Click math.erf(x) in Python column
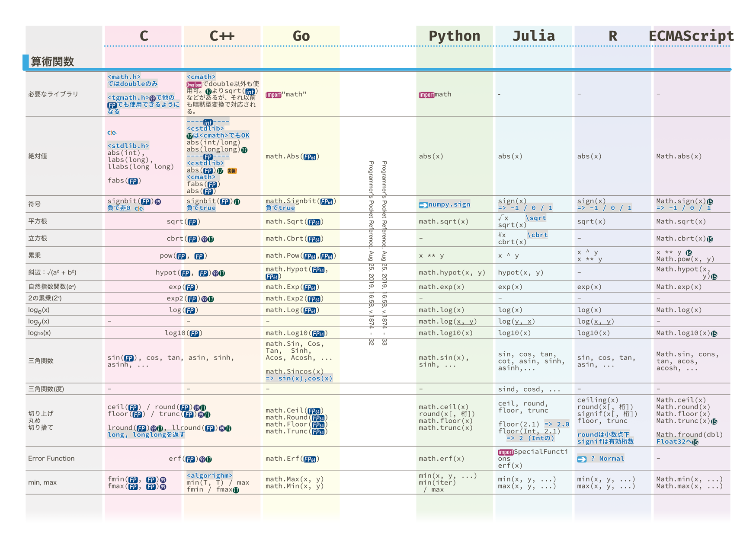This screenshot has width=756, height=536. pos(442,459)
